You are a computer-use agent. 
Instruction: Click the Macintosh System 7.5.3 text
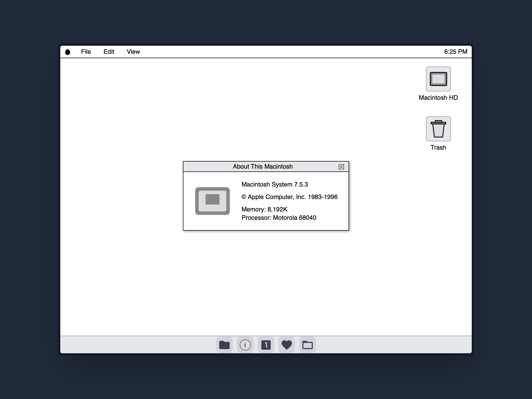click(275, 184)
